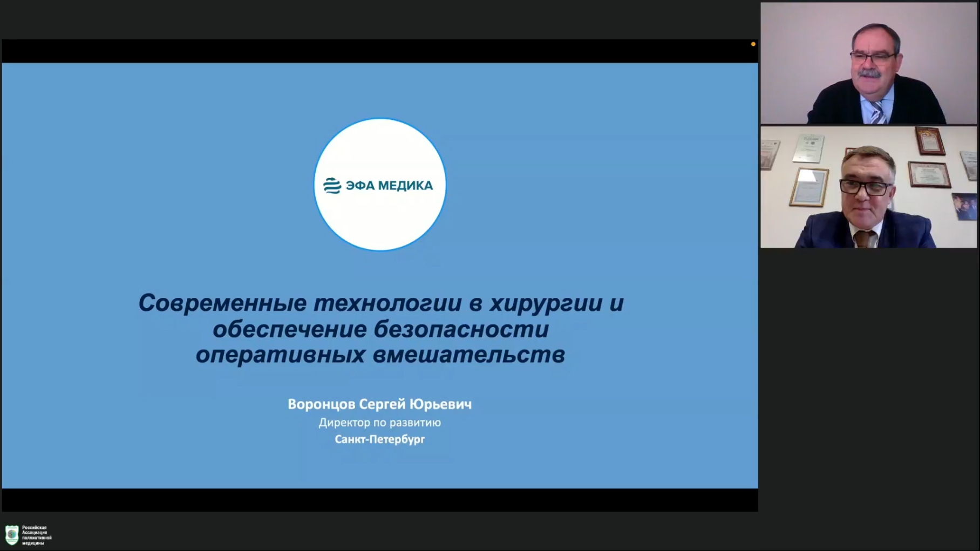Click the text 'Директор по развитию'
Image resolution: width=980 pixels, height=551 pixels.
[379, 423]
